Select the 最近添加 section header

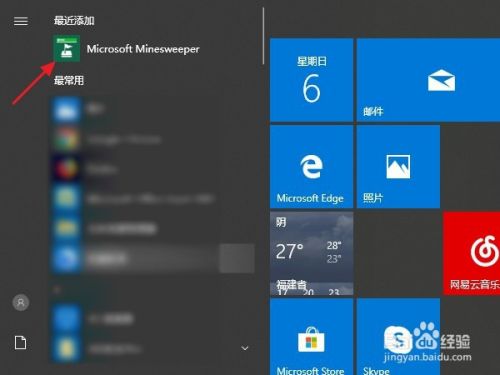pos(74,21)
